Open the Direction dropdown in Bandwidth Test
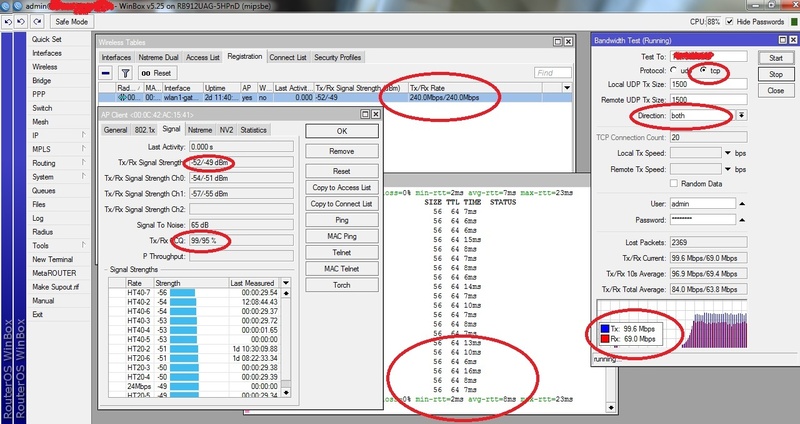This screenshot has width=800, height=424. pos(741,115)
